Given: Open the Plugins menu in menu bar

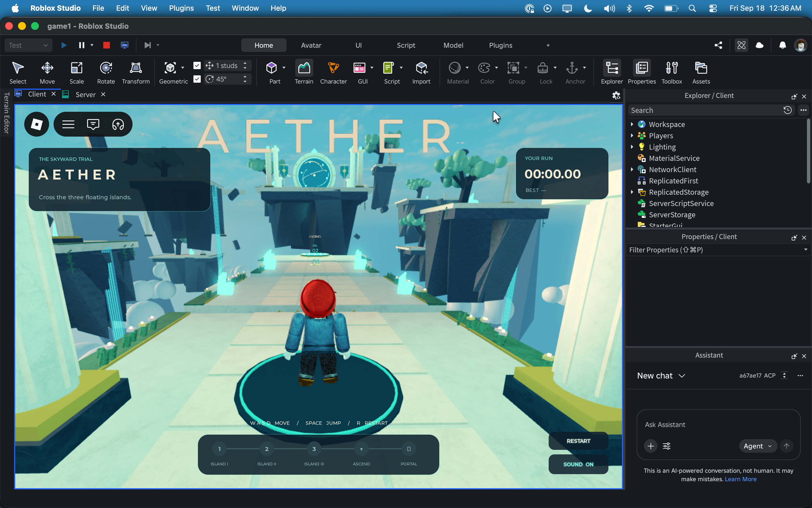Looking at the screenshot, I should tap(181, 8).
